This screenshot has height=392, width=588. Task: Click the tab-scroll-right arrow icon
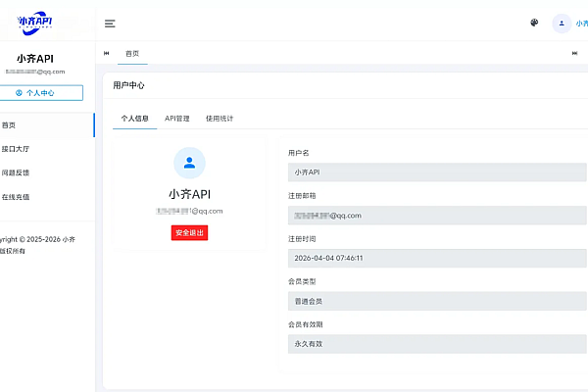click(574, 53)
